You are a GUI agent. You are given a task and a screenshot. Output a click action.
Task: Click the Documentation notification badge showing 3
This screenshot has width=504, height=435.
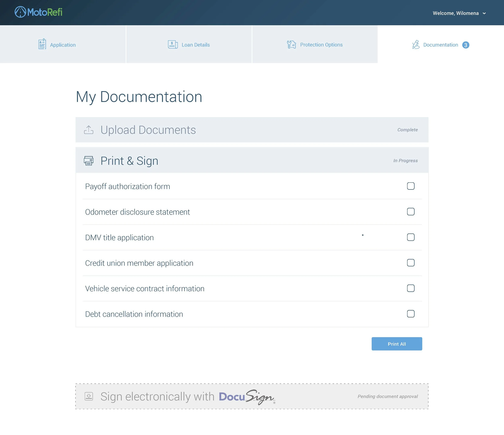pyautogui.click(x=466, y=45)
